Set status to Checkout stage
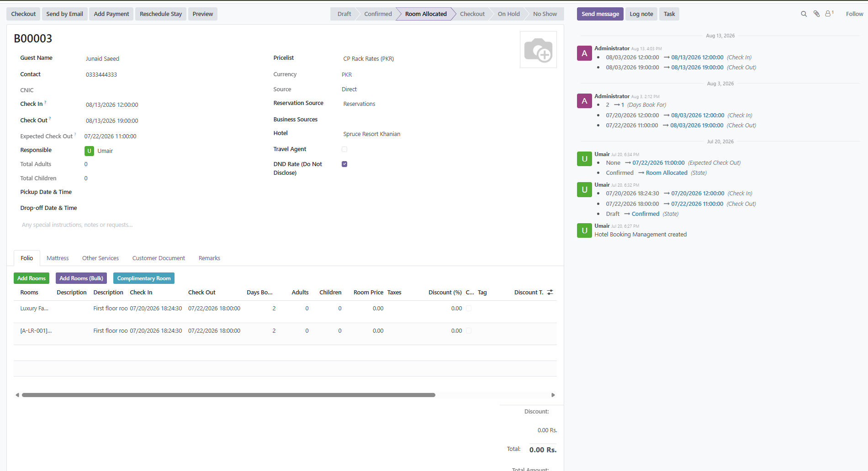 472,14
